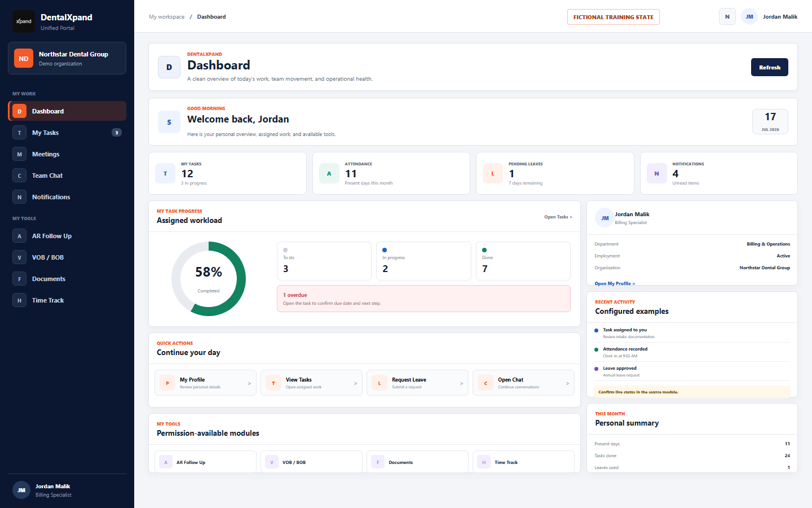The image size is (812, 508).
Task: Open the Northstar Dental Group organization switcher
Action: 67,58
